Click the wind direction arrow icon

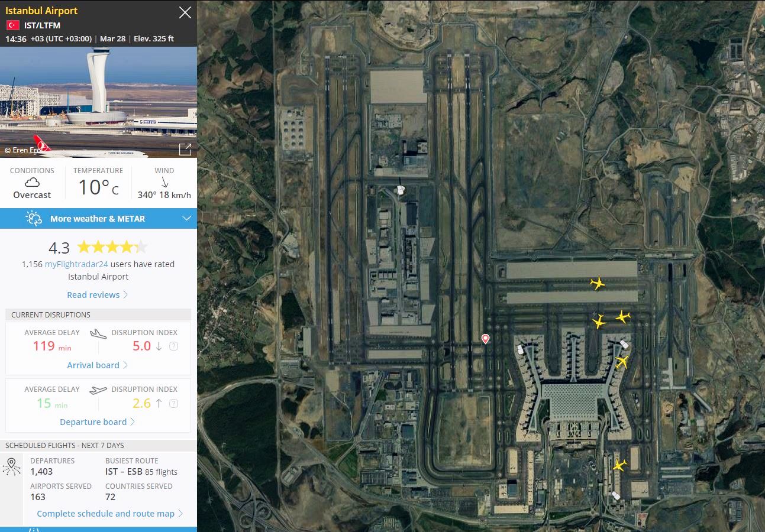coord(164,183)
